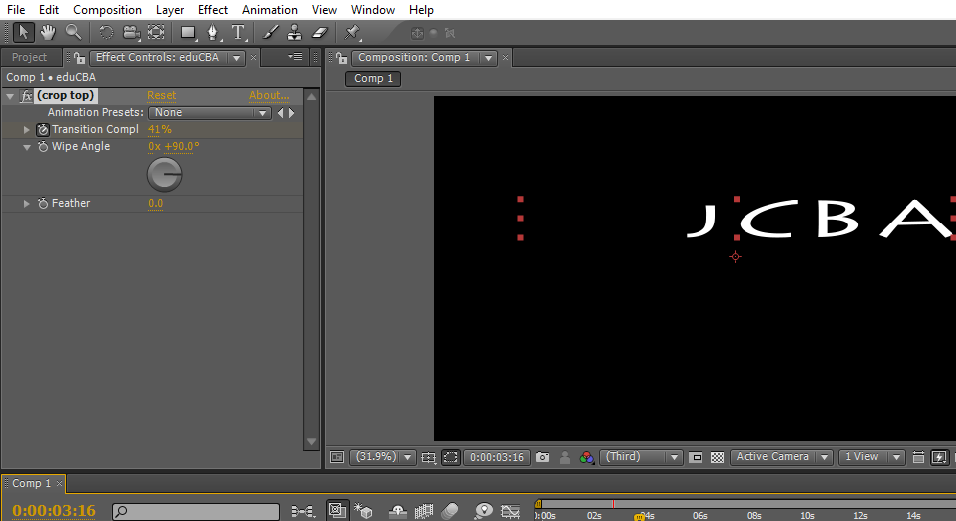Open the Active Camera view dropdown
Viewport: 956px width, 521px height.
coord(782,457)
